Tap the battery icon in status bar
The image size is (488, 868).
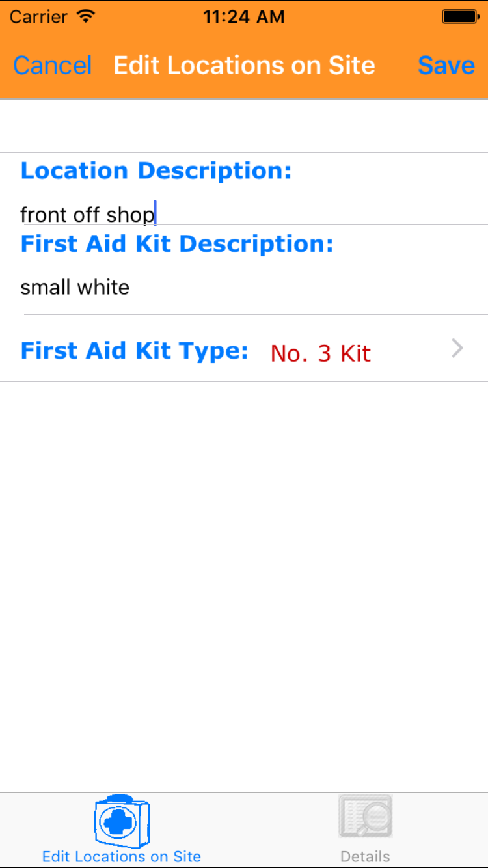point(460,17)
